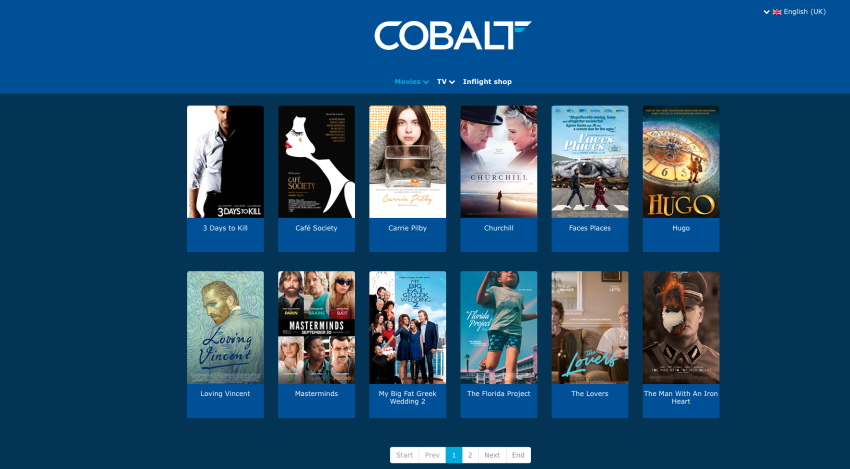Screen dimensions: 850x469
Task: Open the Carrie Pilby poster
Action: pyautogui.click(x=408, y=162)
